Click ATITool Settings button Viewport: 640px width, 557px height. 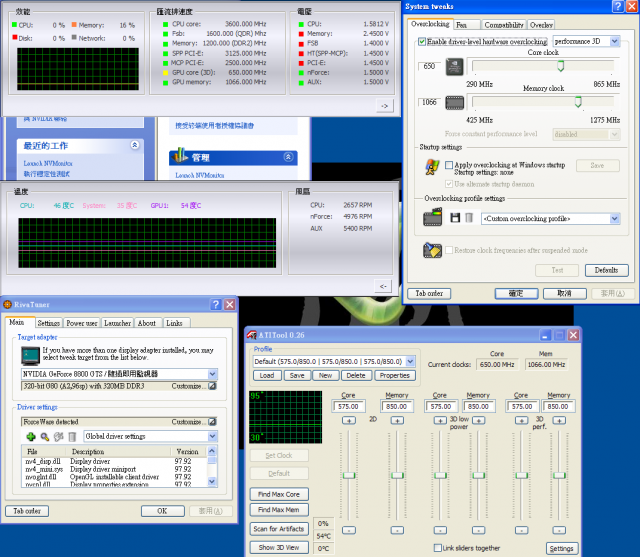pyautogui.click(x=562, y=548)
